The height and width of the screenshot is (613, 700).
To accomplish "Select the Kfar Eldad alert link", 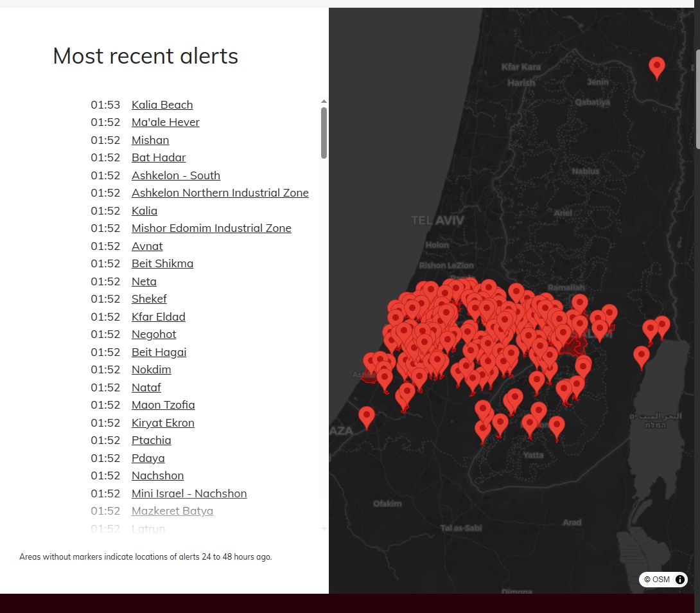I will point(159,317).
